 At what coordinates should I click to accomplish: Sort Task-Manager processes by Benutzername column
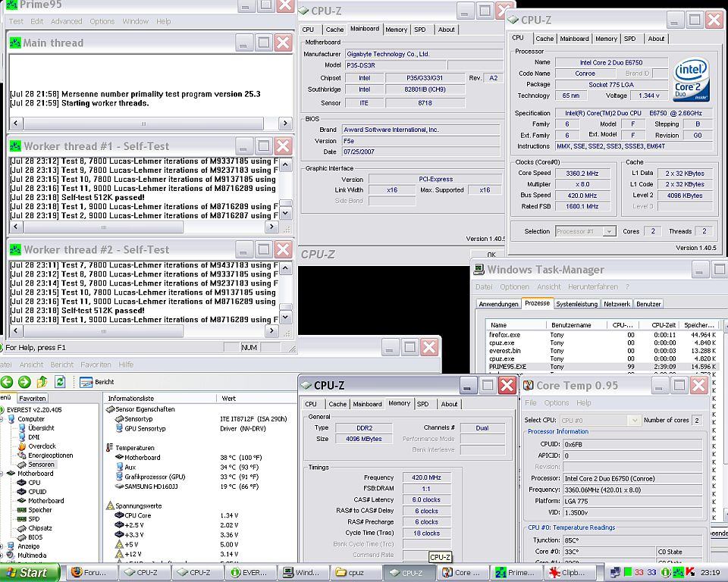tap(576, 325)
